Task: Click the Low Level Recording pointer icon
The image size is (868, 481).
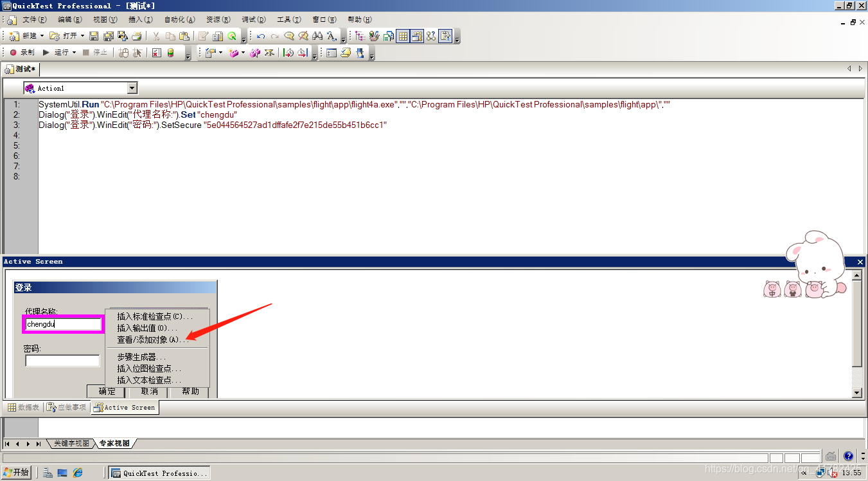Action: point(137,53)
